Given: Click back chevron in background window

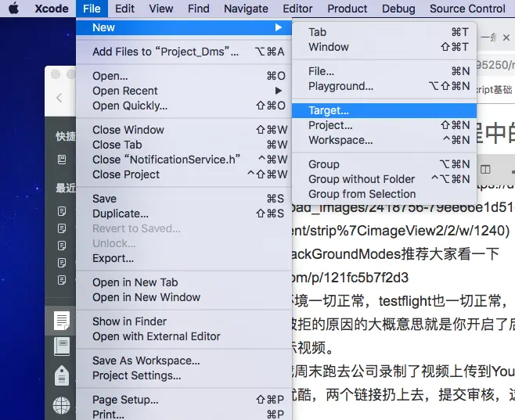Looking at the screenshot, I should [59, 98].
